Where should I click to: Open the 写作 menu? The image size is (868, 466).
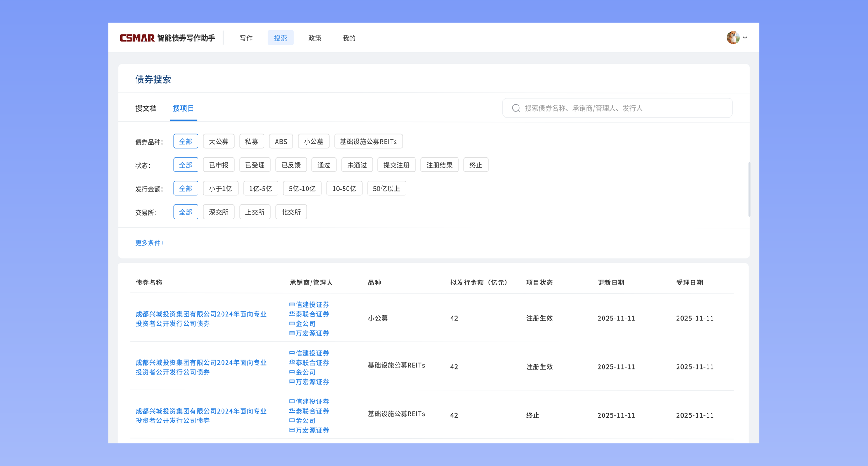tap(246, 38)
